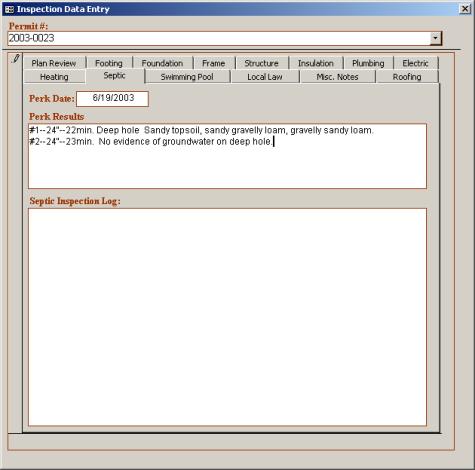The image size is (475, 470).
Task: Switch to the Structure tab
Action: (261, 63)
